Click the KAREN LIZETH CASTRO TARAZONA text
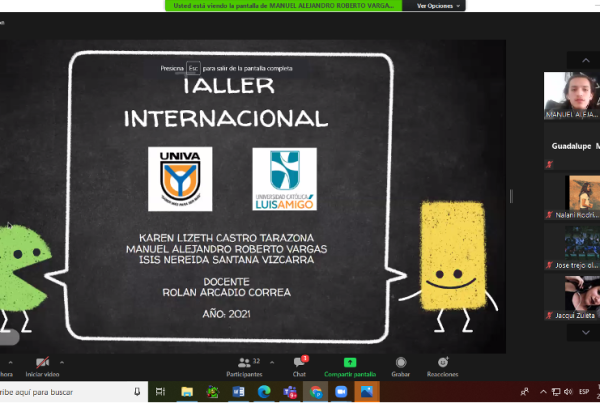Screen dimensions: 600x403 pos(226,238)
